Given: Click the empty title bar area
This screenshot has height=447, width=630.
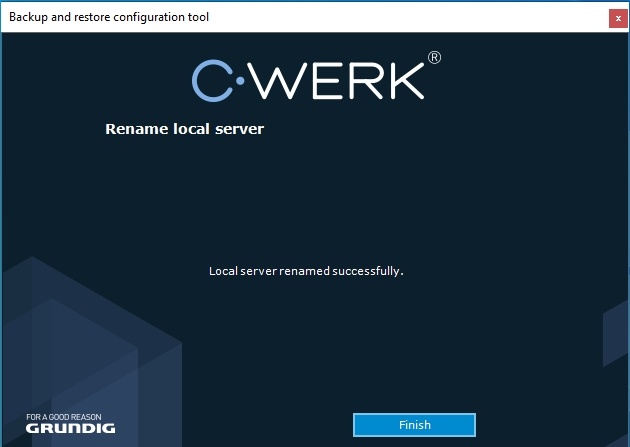Looking at the screenshot, I should (x=400, y=17).
